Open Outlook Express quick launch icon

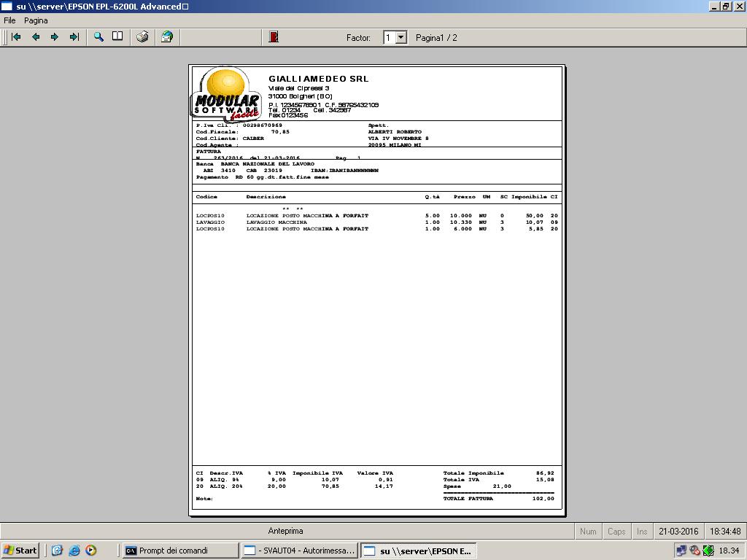[x=57, y=551]
